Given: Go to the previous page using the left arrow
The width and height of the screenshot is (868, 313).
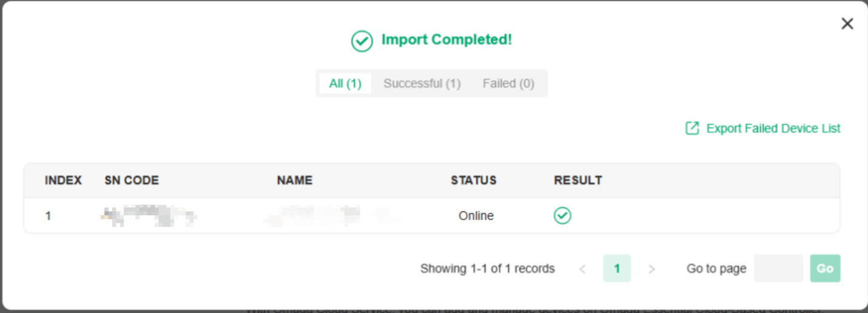Looking at the screenshot, I should [x=582, y=269].
